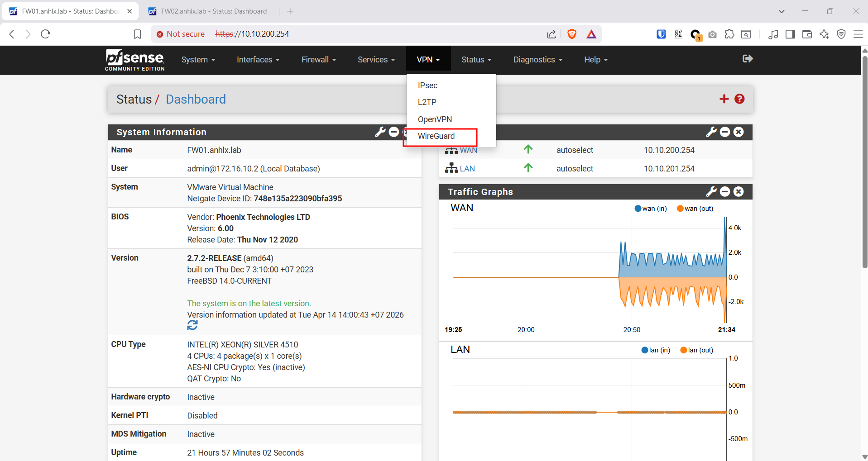Click the pfSense logout icon

pos(748,59)
